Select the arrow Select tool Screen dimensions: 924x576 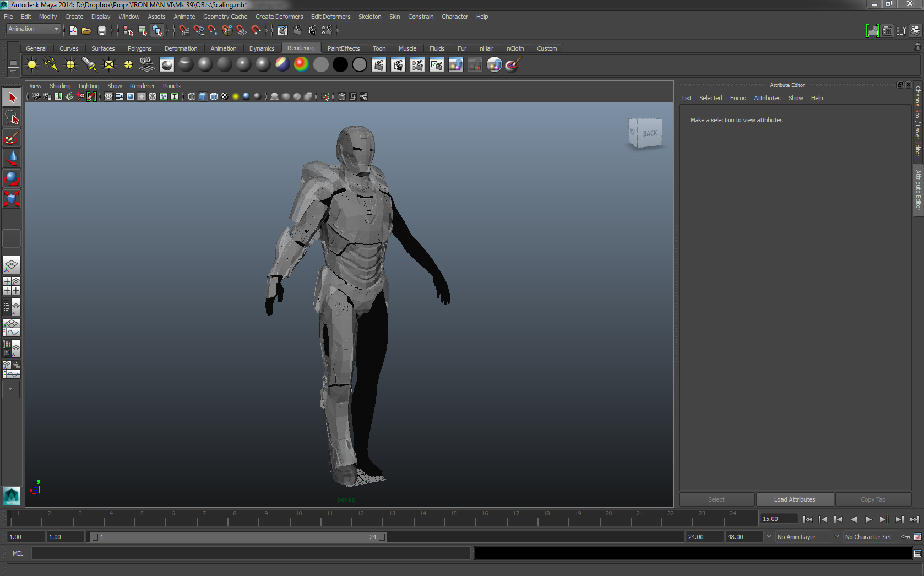pyautogui.click(x=12, y=97)
